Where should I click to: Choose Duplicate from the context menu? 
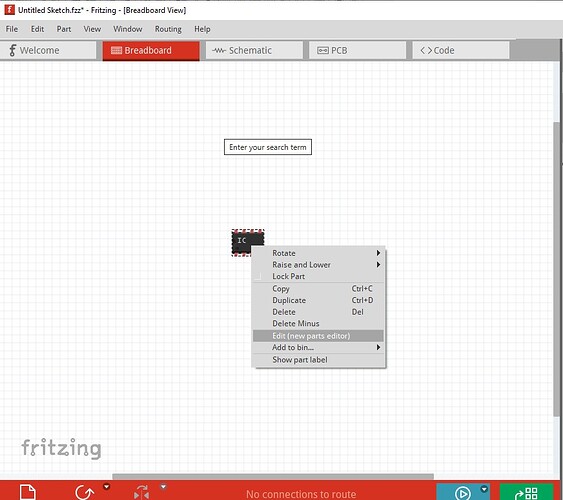pos(318,300)
